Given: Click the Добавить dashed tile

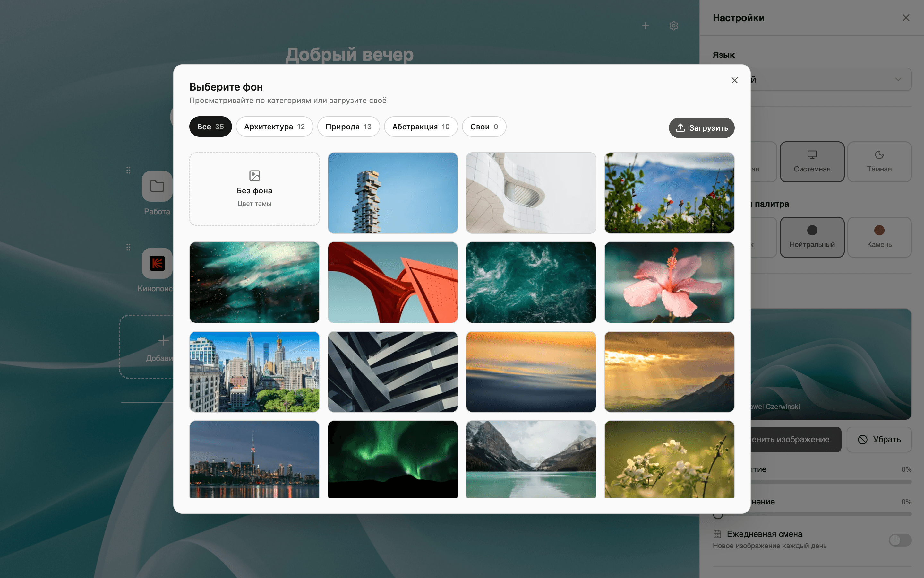Looking at the screenshot, I should [x=147, y=347].
